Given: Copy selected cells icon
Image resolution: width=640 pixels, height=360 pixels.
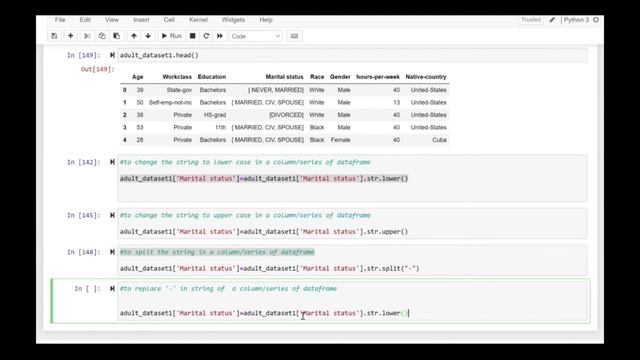Looking at the screenshot, I should pos(102,36).
